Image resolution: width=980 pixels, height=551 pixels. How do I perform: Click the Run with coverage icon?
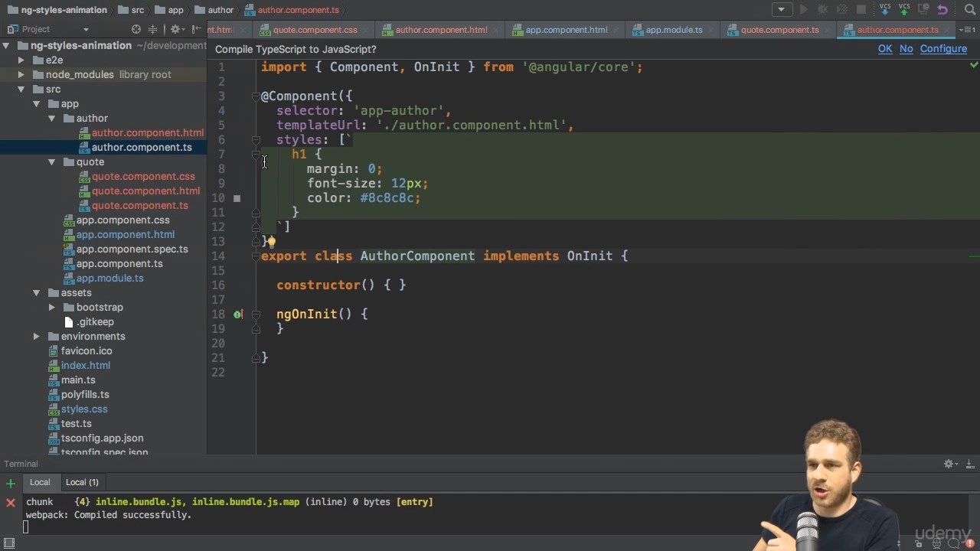pyautogui.click(x=842, y=10)
